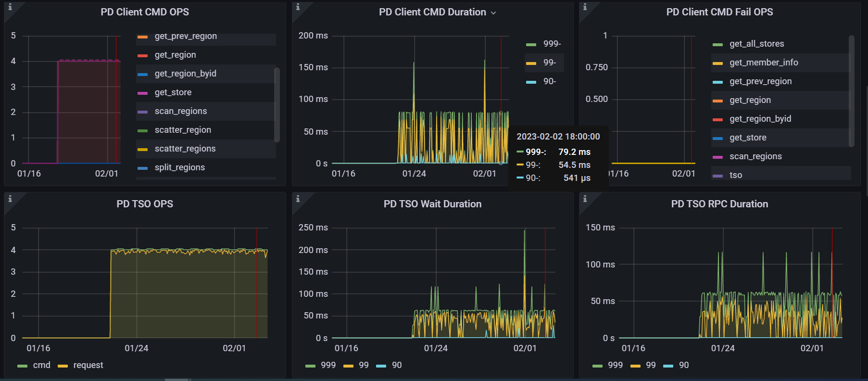Click info icon on PD Client CMD OPS panel
Image resolution: width=868 pixels, height=381 pixels.
click(x=10, y=7)
